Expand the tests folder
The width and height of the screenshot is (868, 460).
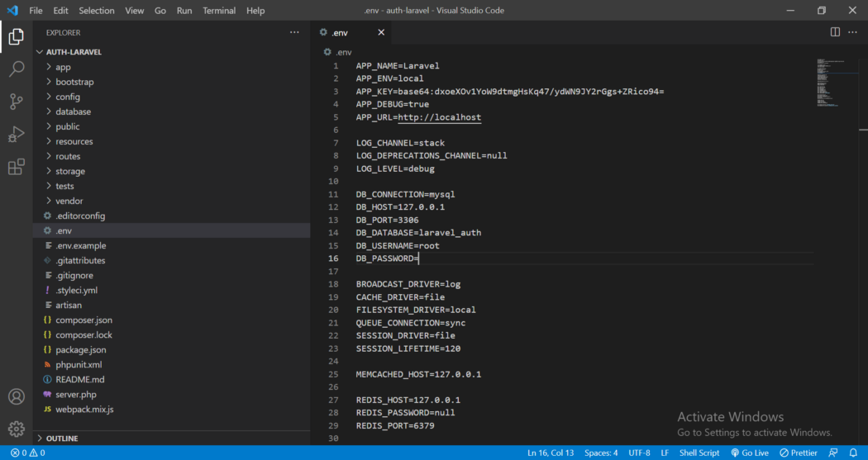pos(172,187)
